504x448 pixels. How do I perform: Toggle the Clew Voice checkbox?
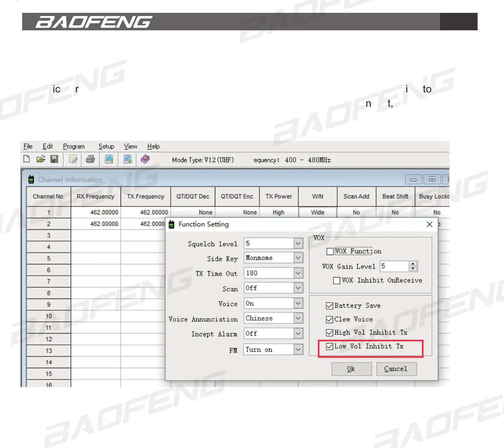coord(329,319)
